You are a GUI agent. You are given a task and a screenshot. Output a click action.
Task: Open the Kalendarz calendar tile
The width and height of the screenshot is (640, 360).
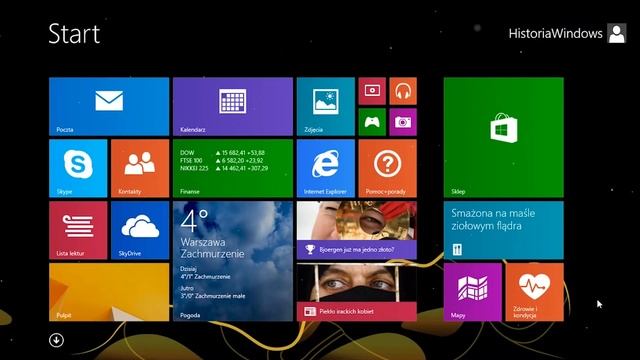coord(233,107)
